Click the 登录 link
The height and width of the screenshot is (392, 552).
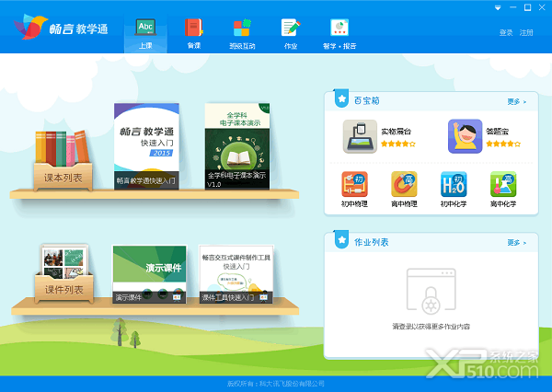click(506, 33)
